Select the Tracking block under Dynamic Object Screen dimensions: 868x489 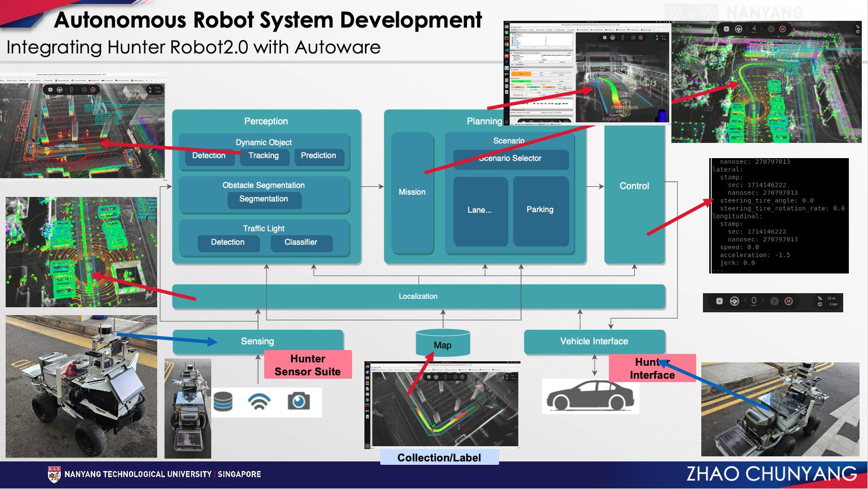[x=264, y=156]
